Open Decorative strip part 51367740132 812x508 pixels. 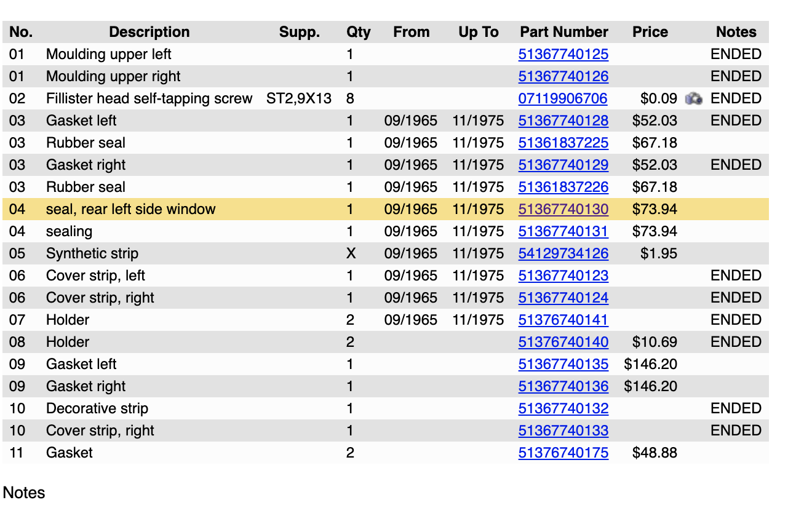563,408
